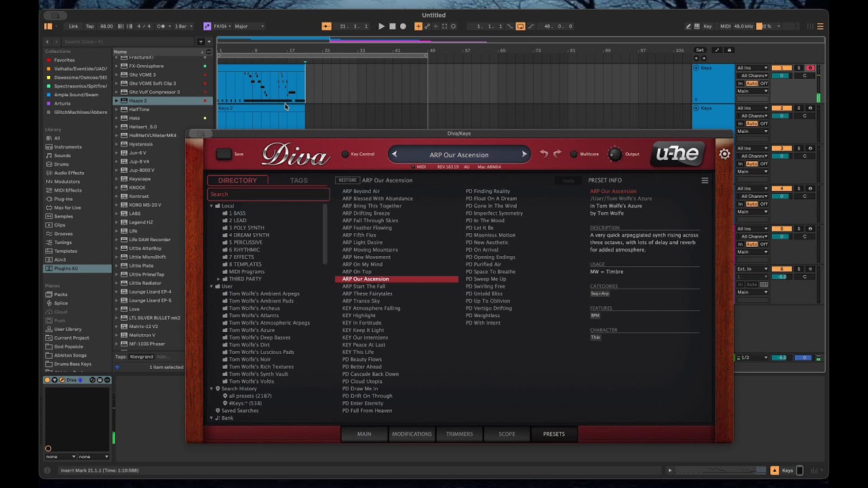
Task: Open the Max for Live category
Action: [x=67, y=207]
